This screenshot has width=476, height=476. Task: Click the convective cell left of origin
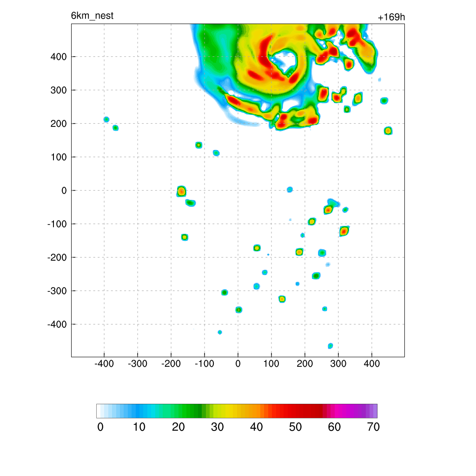tap(181, 191)
